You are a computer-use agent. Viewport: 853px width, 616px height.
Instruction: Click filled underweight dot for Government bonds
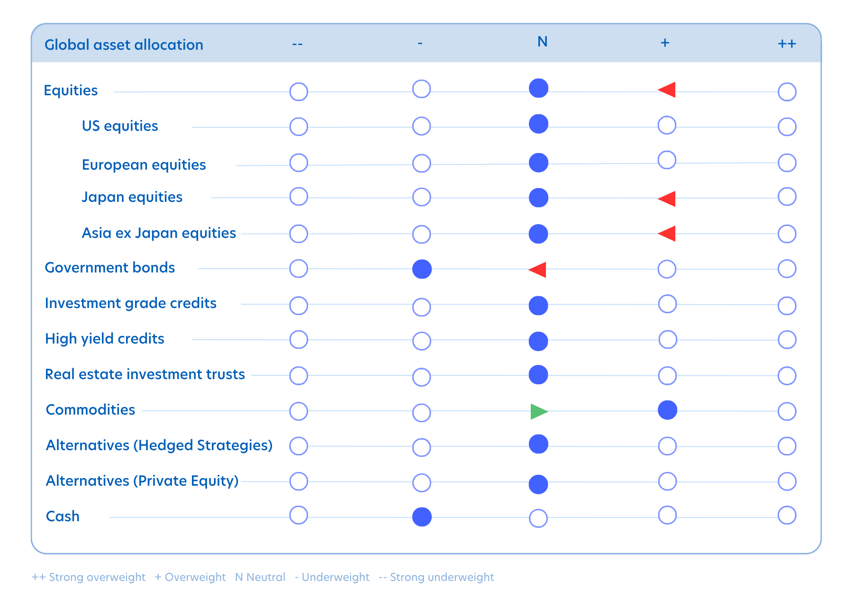[x=422, y=269]
